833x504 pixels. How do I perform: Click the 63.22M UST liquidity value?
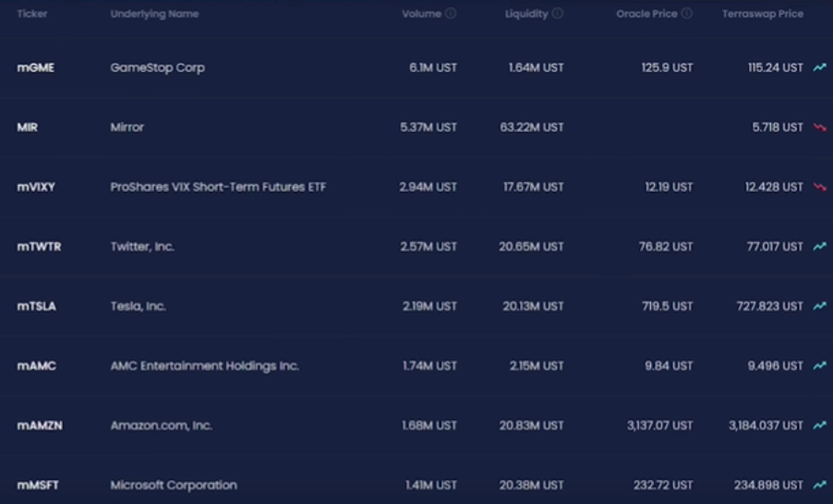coord(532,127)
